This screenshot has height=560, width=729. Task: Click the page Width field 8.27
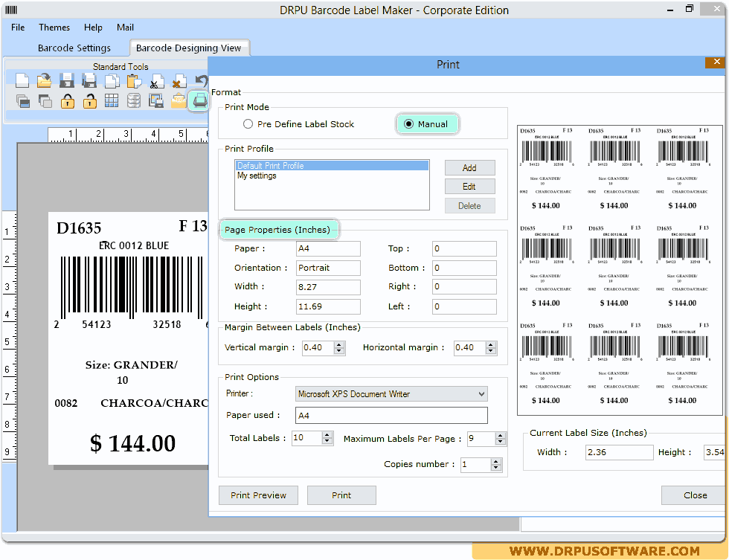point(328,287)
